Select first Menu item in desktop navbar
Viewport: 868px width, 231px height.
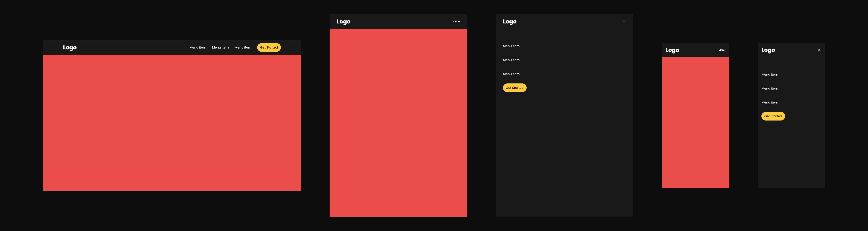(x=197, y=47)
